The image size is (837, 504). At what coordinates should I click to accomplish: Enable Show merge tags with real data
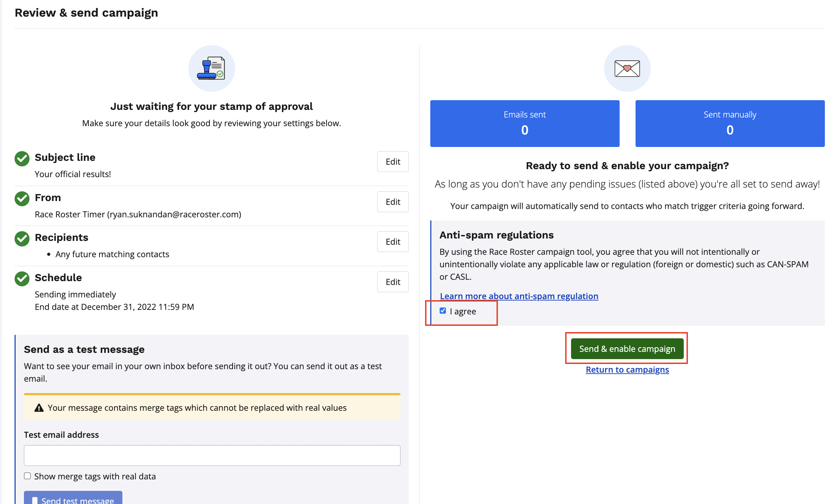[27, 476]
